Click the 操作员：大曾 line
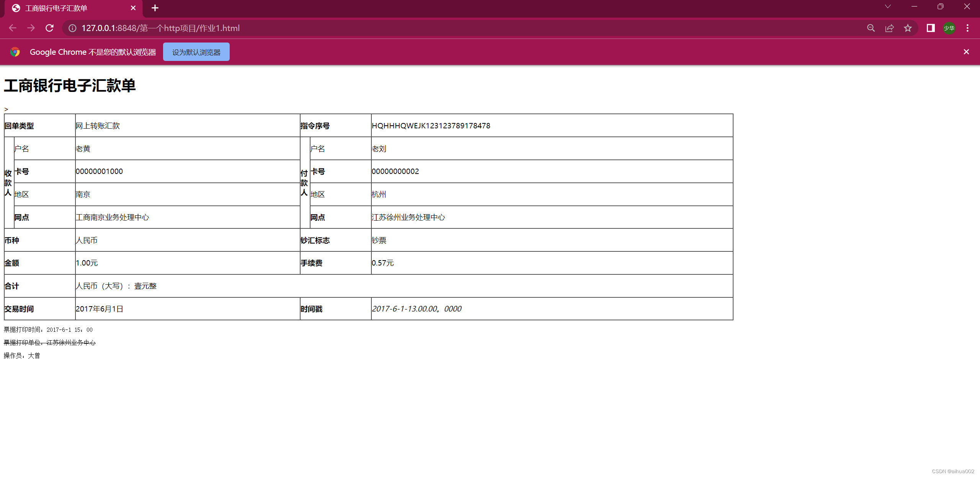This screenshot has height=477, width=980. pos(22,356)
